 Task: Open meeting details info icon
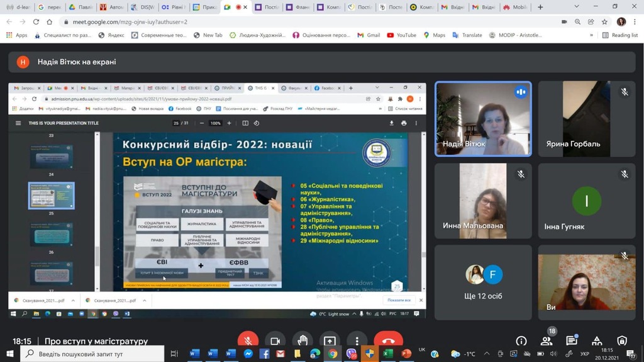pyautogui.click(x=521, y=341)
